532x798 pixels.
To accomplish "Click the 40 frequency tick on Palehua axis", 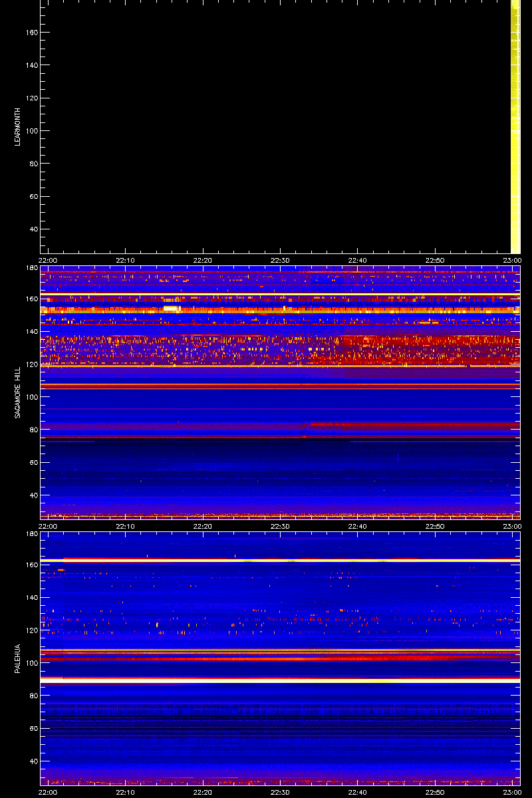I will (x=33, y=761).
